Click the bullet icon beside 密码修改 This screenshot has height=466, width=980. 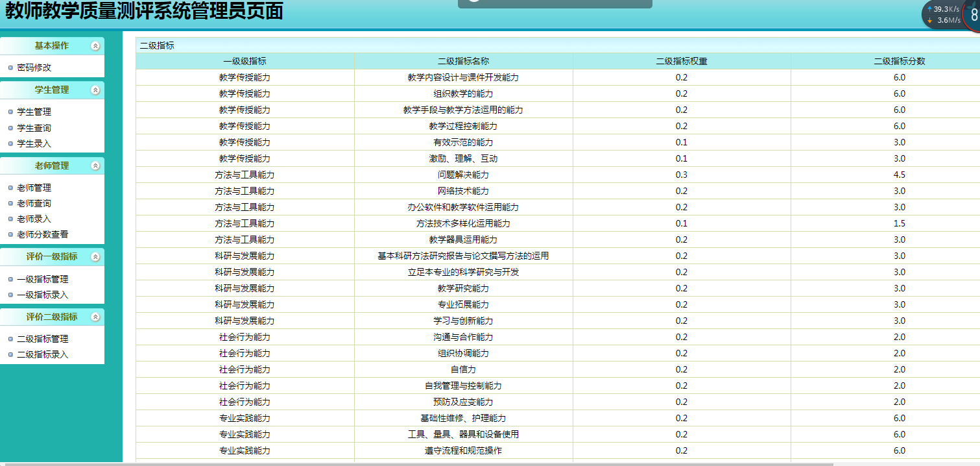10,67
